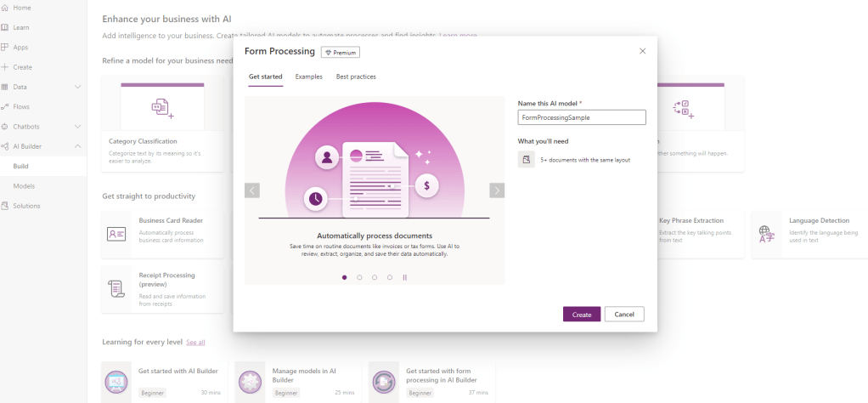The width and height of the screenshot is (868, 403).
Task: Click the Home icon in sidebar
Action: pyautogui.click(x=5, y=8)
